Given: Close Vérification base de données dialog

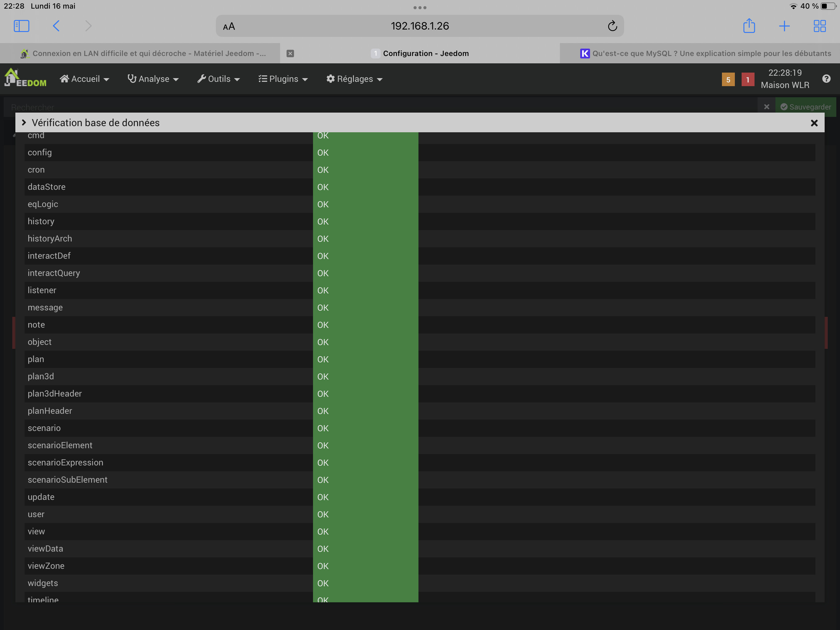Looking at the screenshot, I should pyautogui.click(x=814, y=123).
